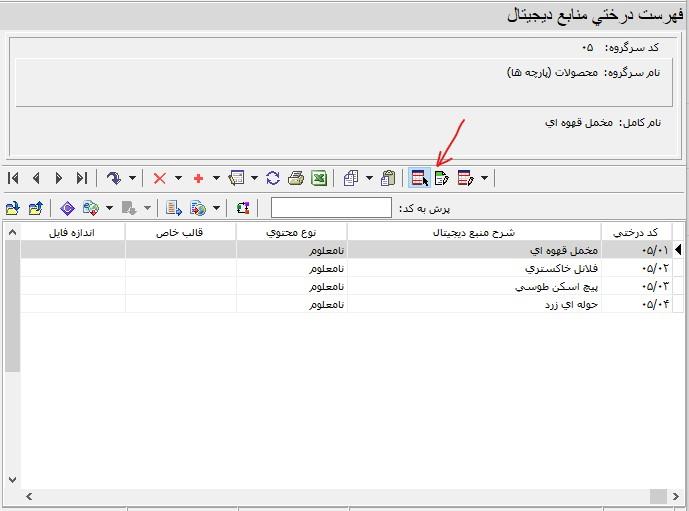The height and width of the screenshot is (511, 689).
Task: Open the dropdown next to the copy icon
Action: click(369, 178)
